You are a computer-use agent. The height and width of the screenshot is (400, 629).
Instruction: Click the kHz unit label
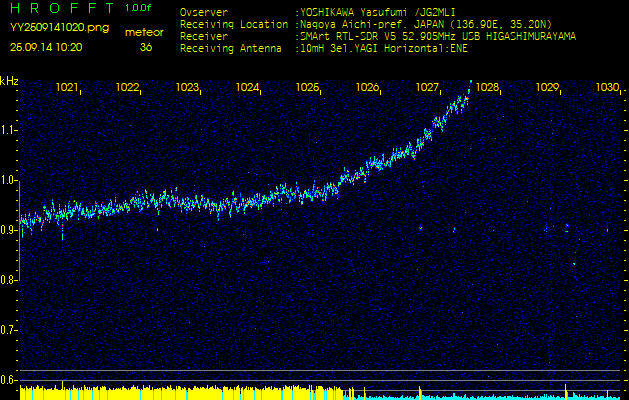coord(9,81)
